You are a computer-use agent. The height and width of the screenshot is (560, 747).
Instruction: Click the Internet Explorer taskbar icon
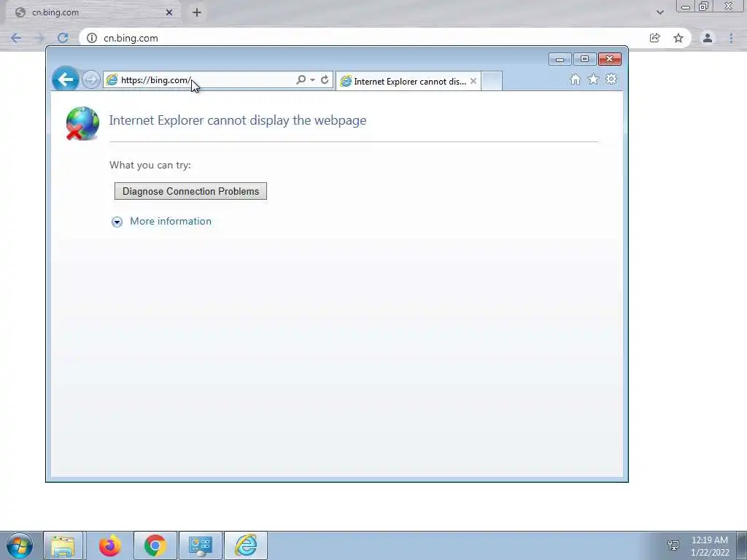(x=246, y=545)
